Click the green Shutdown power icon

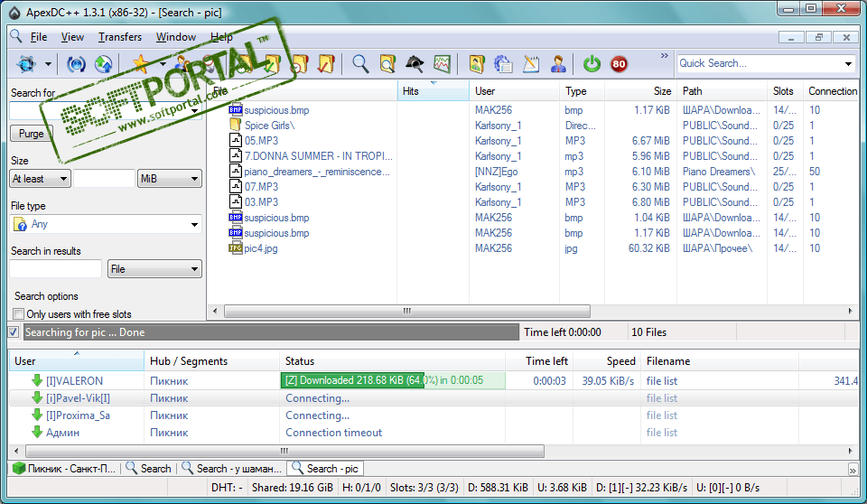592,64
